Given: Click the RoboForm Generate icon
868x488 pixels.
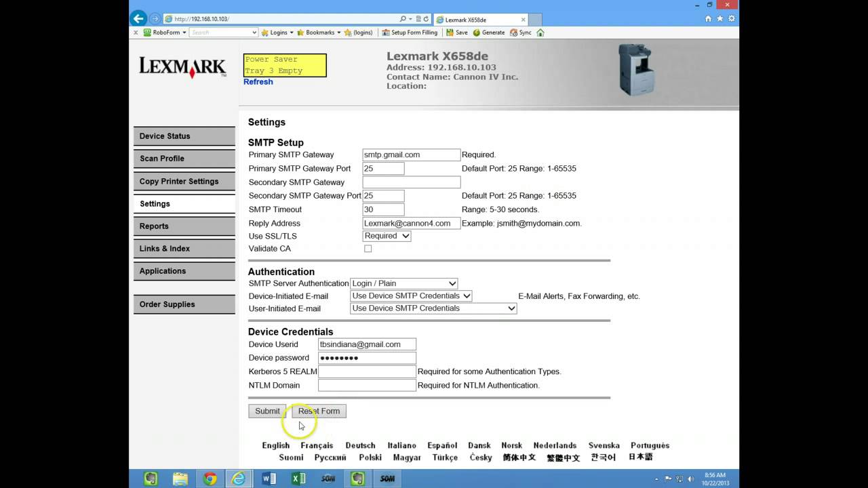Looking at the screenshot, I should (489, 33).
